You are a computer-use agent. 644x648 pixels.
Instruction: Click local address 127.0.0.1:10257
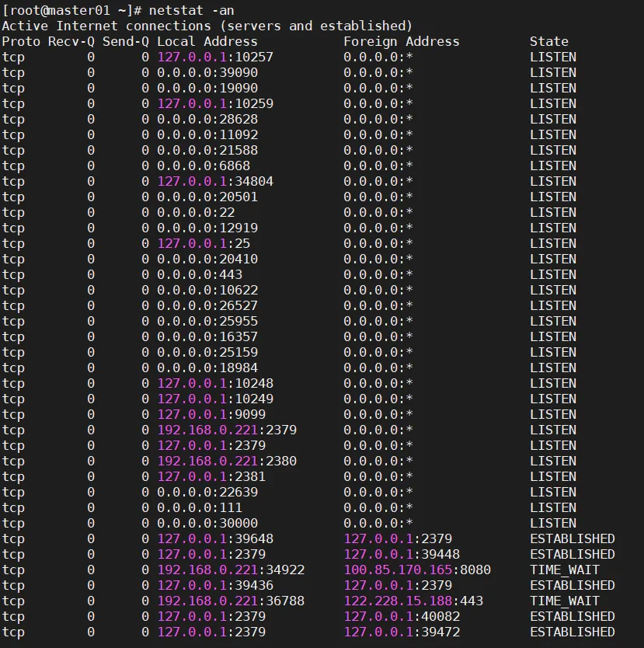click(x=215, y=57)
